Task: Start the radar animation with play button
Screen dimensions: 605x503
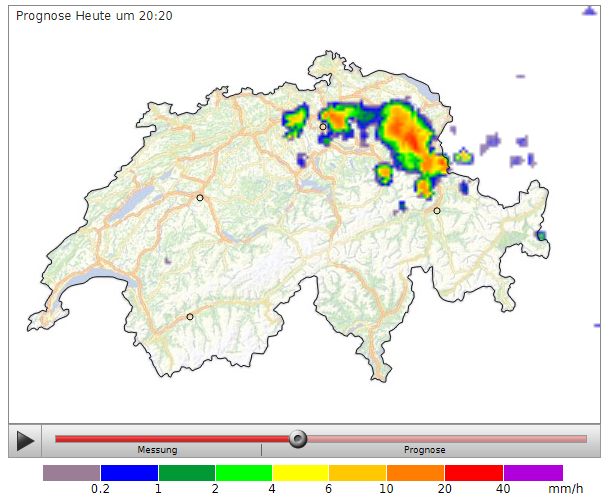Action: 25,441
